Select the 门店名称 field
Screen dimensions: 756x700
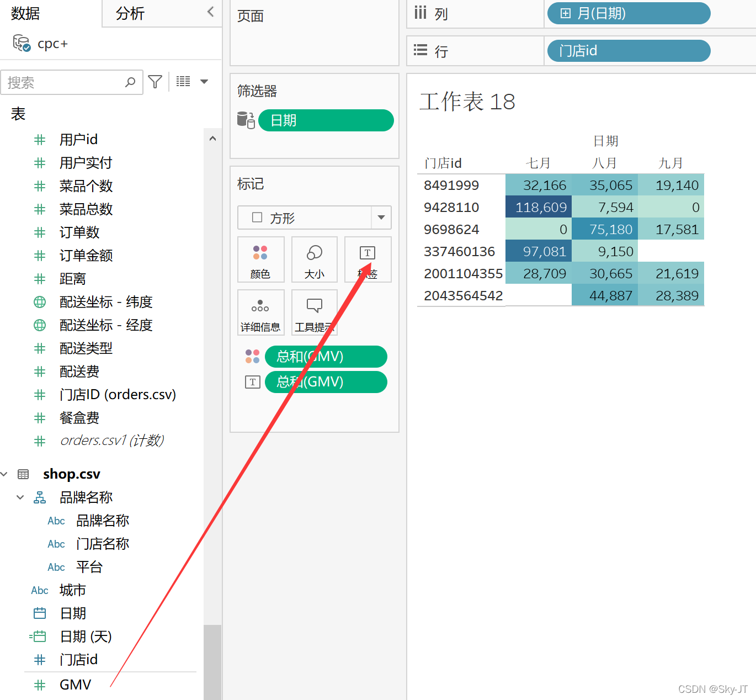(103, 544)
